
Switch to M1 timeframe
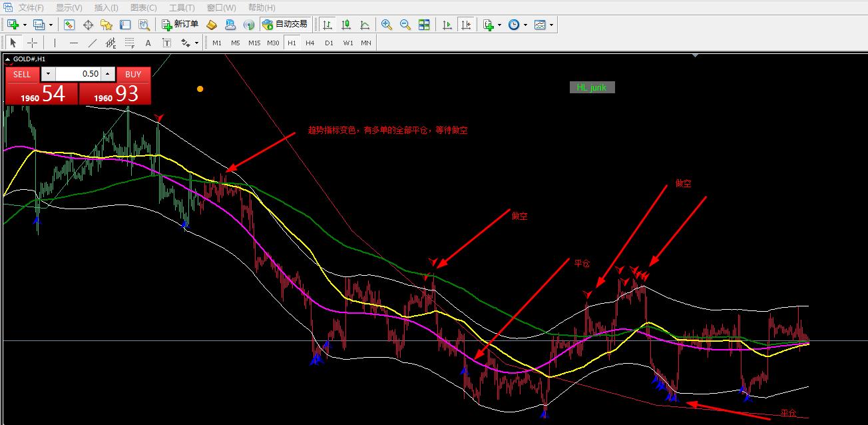pyautogui.click(x=217, y=43)
